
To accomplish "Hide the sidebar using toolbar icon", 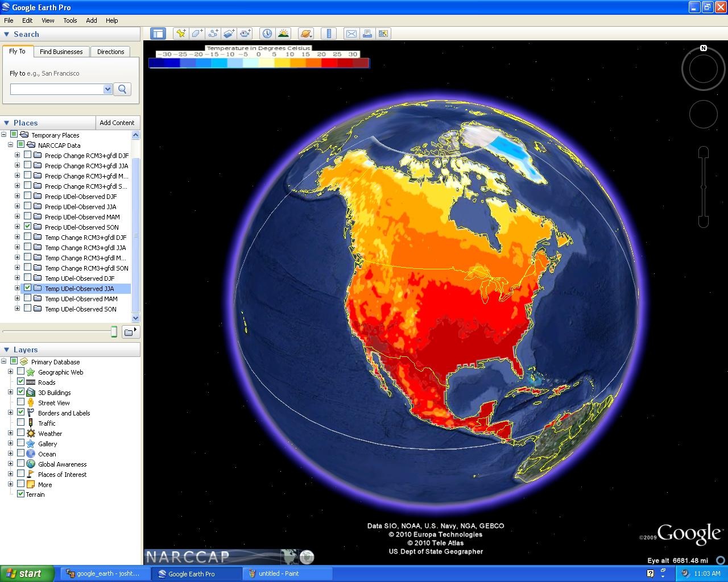I will pyautogui.click(x=158, y=34).
